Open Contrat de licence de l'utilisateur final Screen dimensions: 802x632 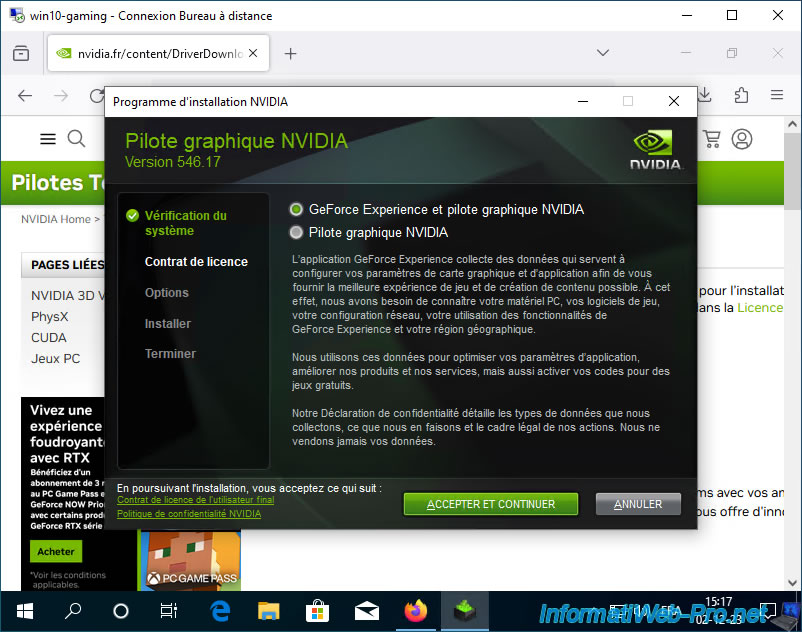pyautogui.click(x=195, y=500)
